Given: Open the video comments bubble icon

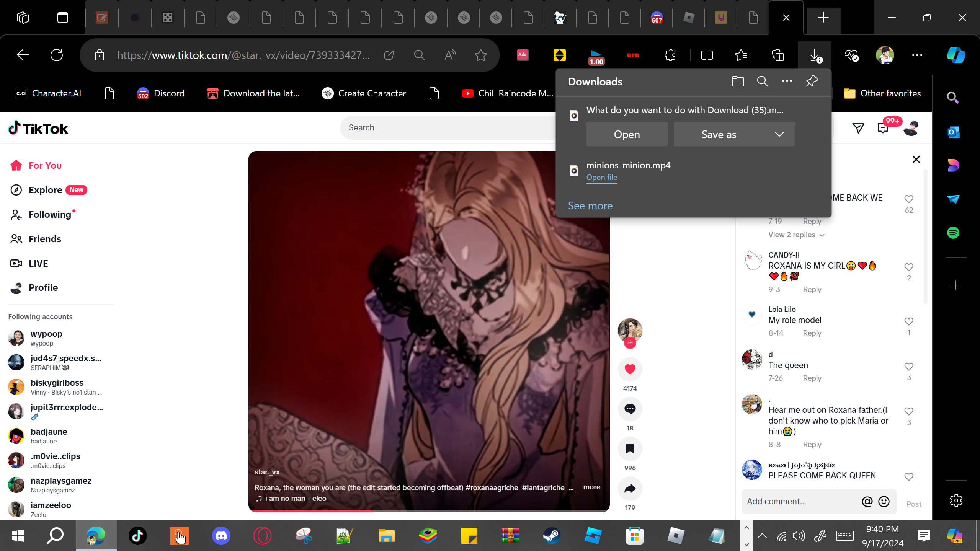Looking at the screenshot, I should click(x=630, y=409).
